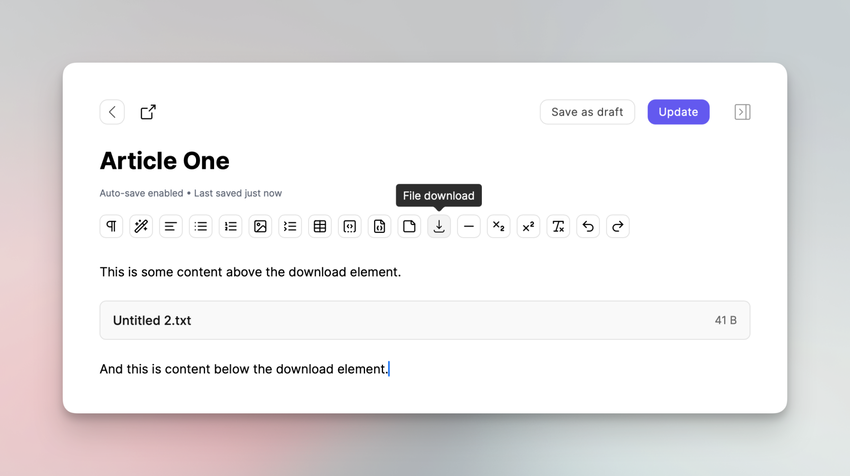Insert a table
Viewport: 850px width, 476px height.
click(320, 227)
